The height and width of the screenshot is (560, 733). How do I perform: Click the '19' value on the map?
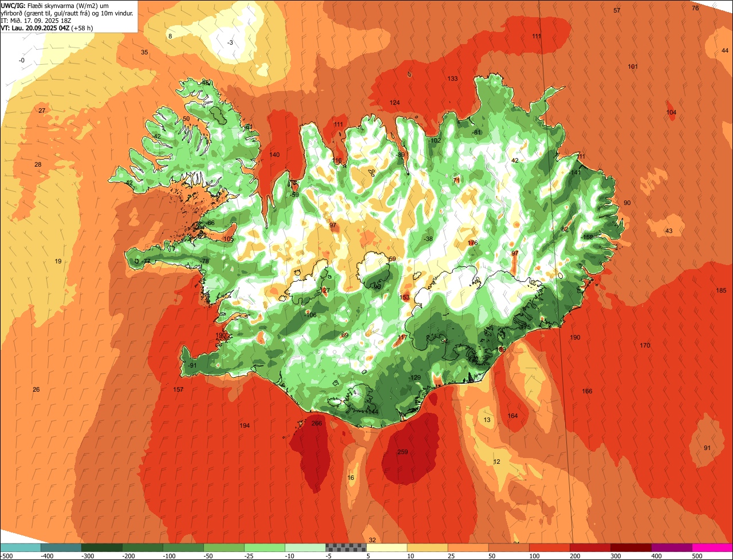pyautogui.click(x=58, y=262)
